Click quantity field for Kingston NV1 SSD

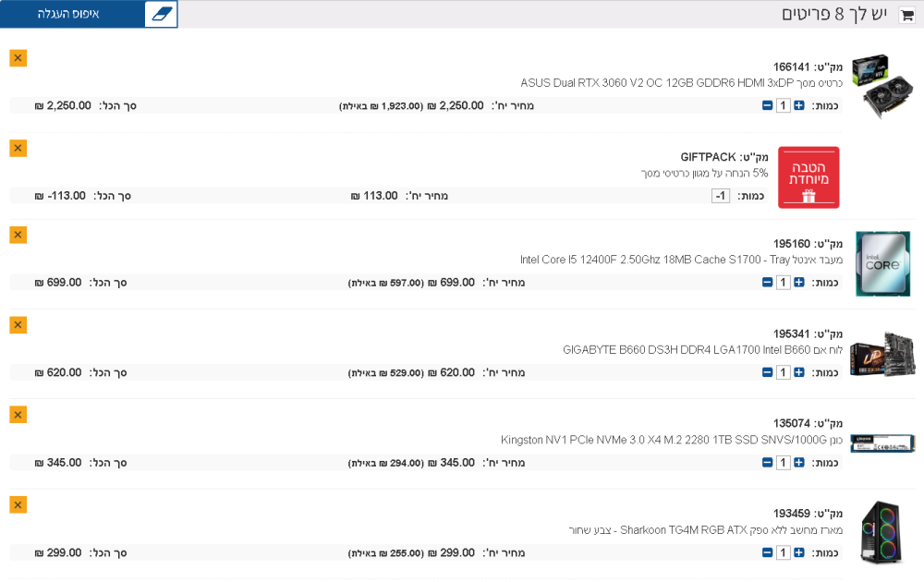pos(783,463)
